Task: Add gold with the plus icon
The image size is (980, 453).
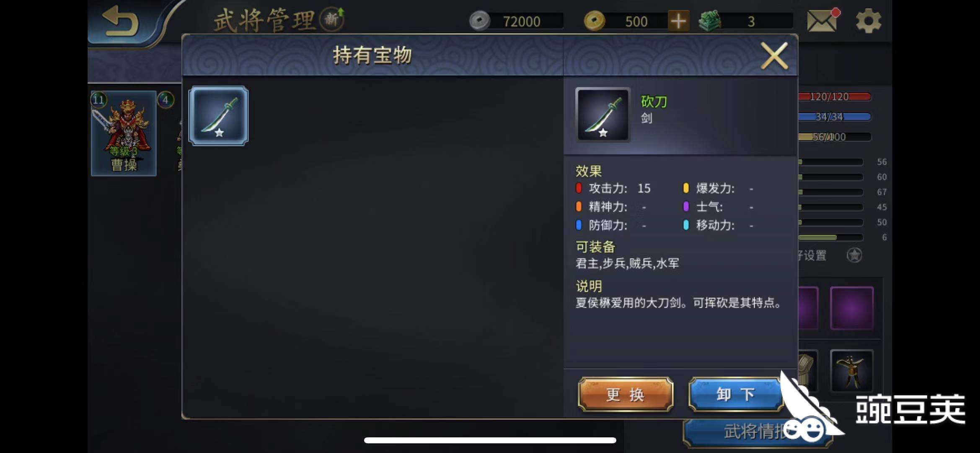Action: 678,21
